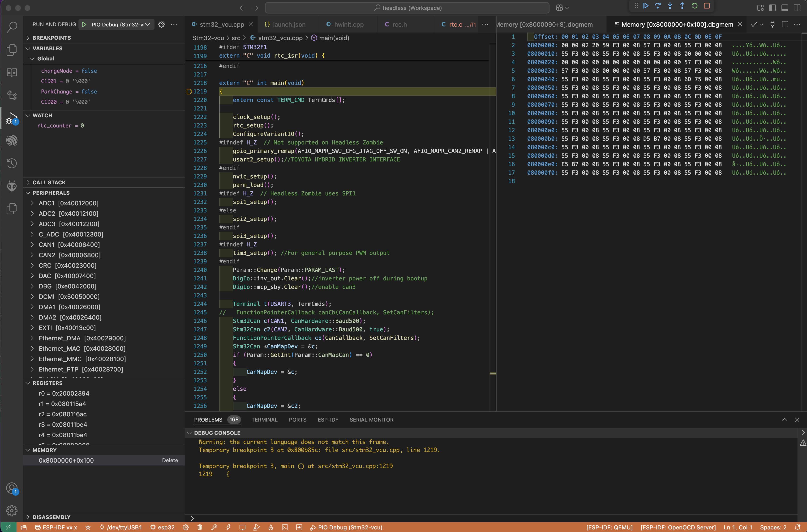The height and width of the screenshot is (532, 807).
Task: Click /dev/ttyUSB1 port in the status bar
Action: (121, 527)
